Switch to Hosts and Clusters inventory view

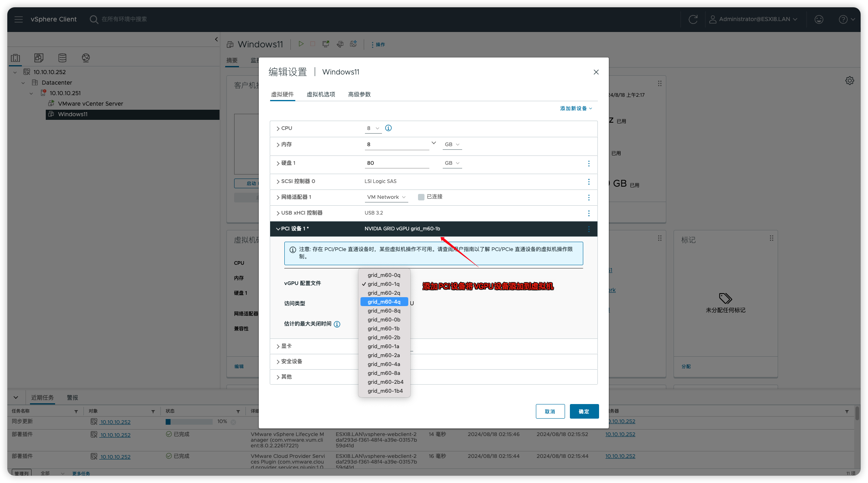pos(15,58)
